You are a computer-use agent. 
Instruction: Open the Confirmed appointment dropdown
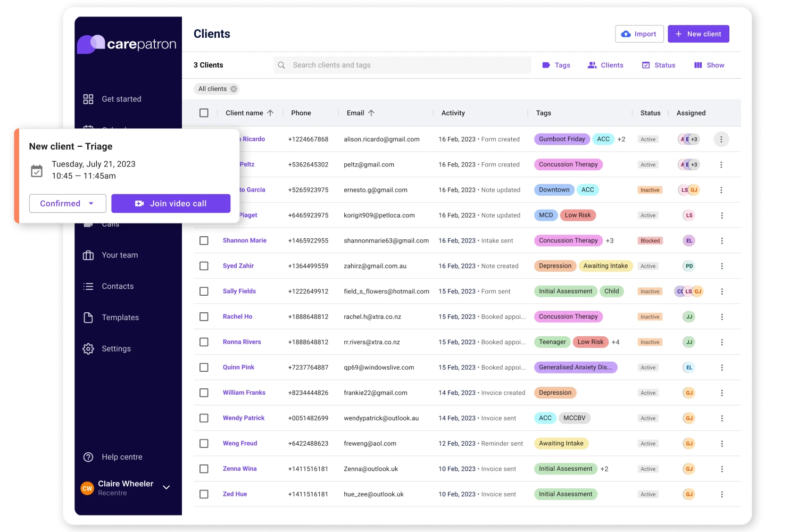click(68, 203)
